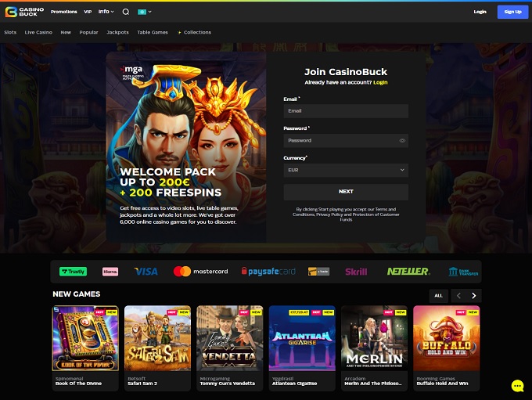This screenshot has width=532, height=400.
Task: Click the Skrill payment logo
Action: 356,272
